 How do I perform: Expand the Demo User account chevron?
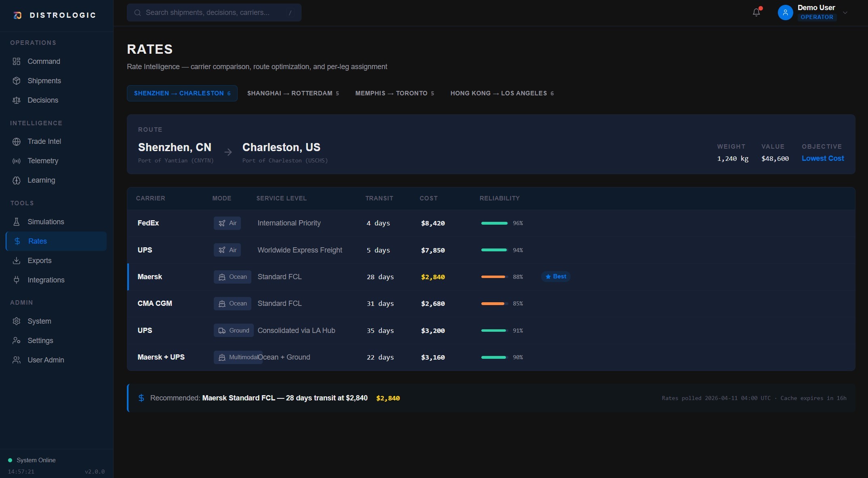click(x=845, y=13)
